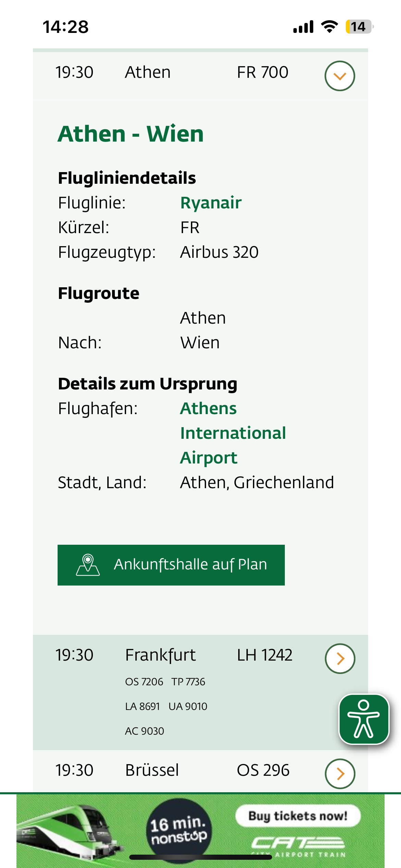The image size is (401, 868).
Task: Expand the LH 1242 Frankfurt flight row
Action: 340,658
